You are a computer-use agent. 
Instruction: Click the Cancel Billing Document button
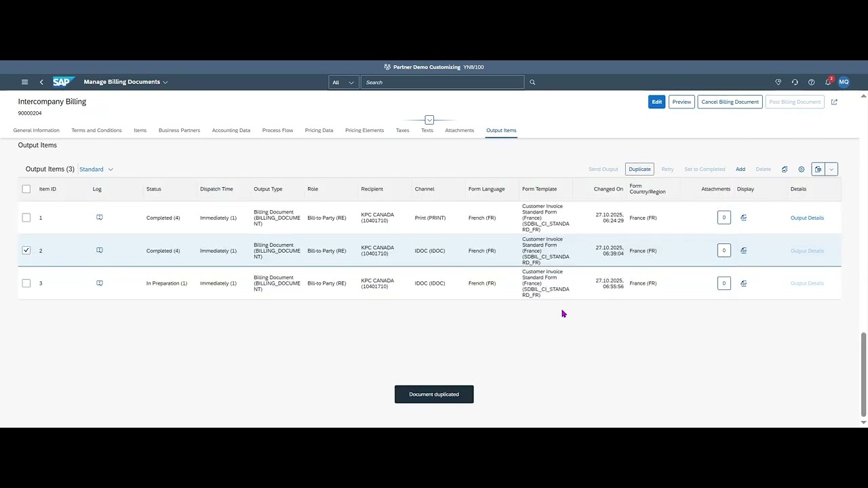coord(730,102)
